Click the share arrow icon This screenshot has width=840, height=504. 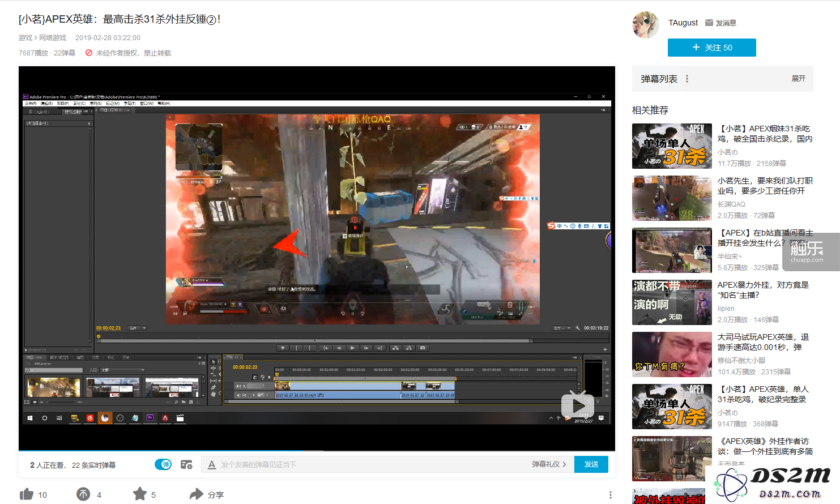(x=196, y=494)
